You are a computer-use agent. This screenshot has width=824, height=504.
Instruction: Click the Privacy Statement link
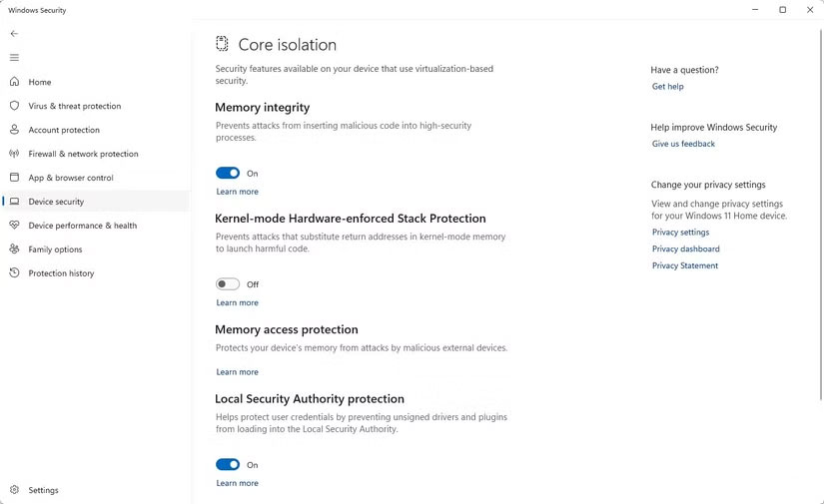(x=684, y=265)
